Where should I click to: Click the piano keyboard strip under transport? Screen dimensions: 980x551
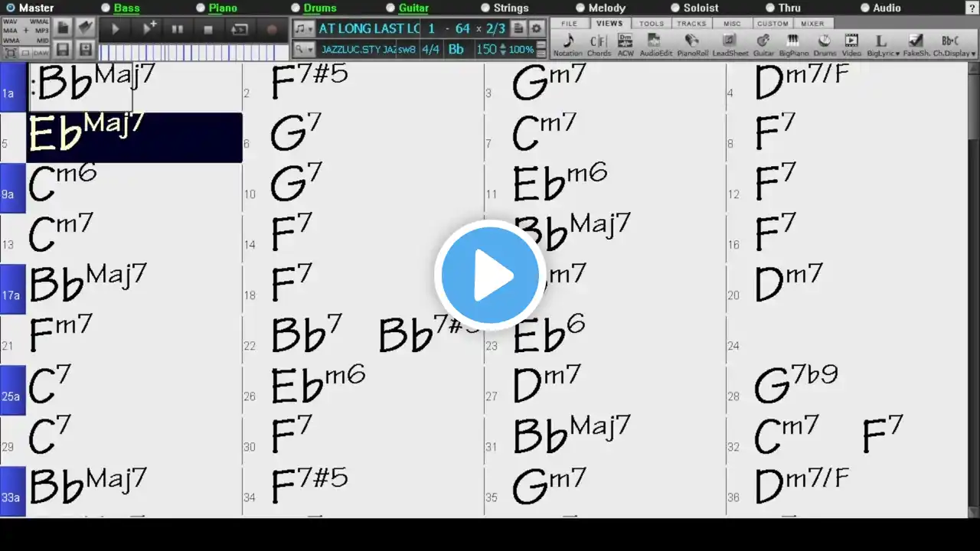pos(194,52)
